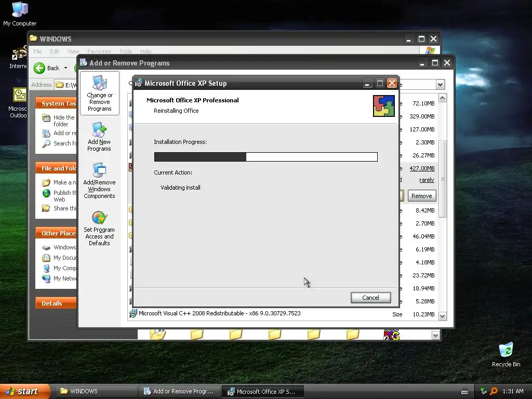Open Edit menu in WINDOWS explorer

click(x=54, y=51)
